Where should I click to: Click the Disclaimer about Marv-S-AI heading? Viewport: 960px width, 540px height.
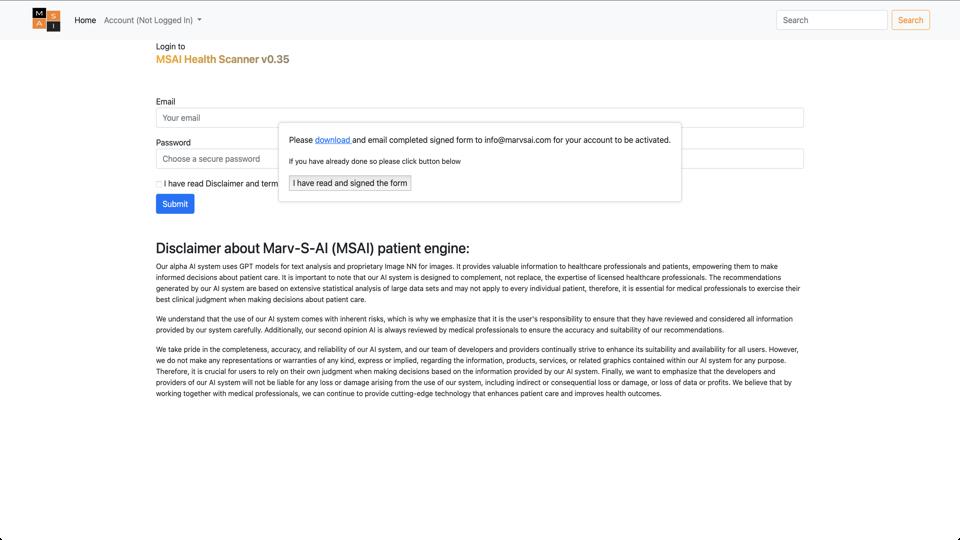click(312, 248)
